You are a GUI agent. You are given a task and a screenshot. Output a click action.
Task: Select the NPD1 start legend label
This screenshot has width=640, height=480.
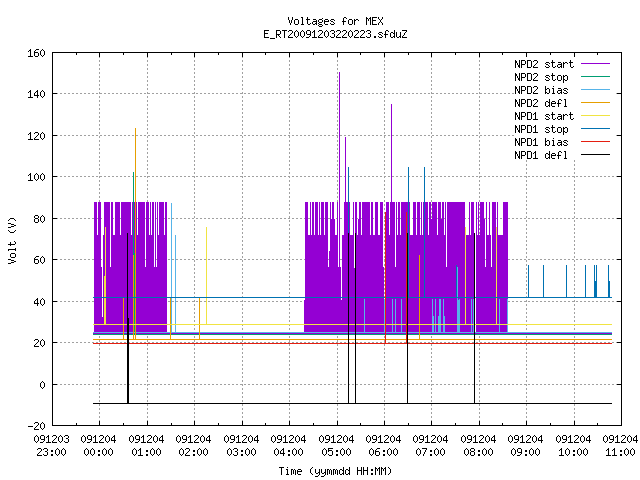coord(544,116)
